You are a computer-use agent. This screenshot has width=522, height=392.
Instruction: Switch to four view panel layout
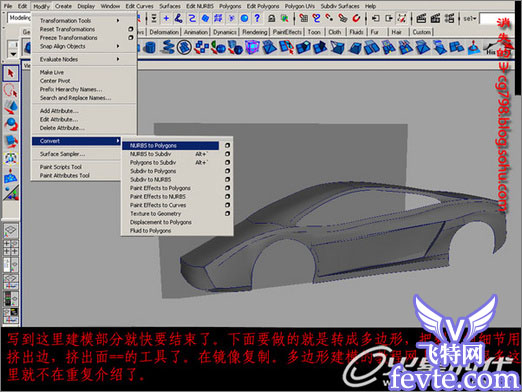click(x=11, y=248)
